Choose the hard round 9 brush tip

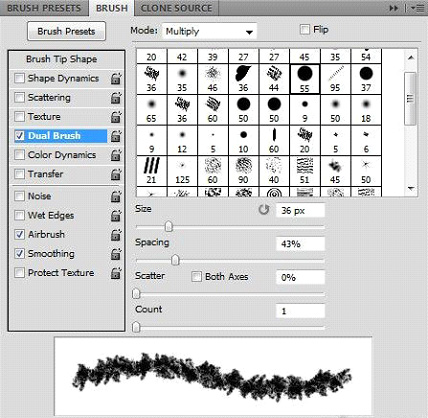tap(305, 110)
